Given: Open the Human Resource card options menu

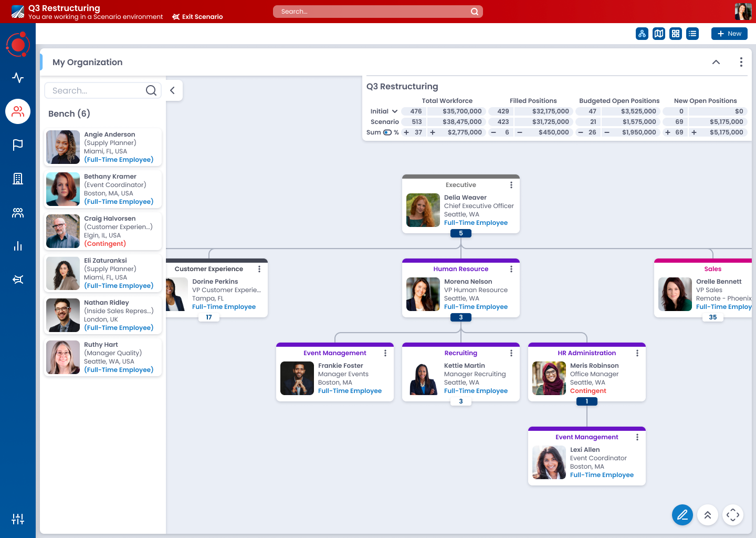Looking at the screenshot, I should coord(511,269).
